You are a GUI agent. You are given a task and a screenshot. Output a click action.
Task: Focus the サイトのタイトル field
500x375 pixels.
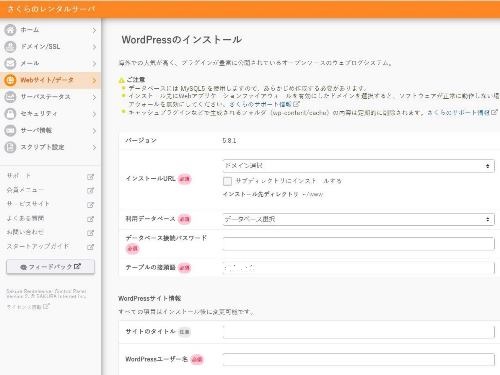click(358, 332)
